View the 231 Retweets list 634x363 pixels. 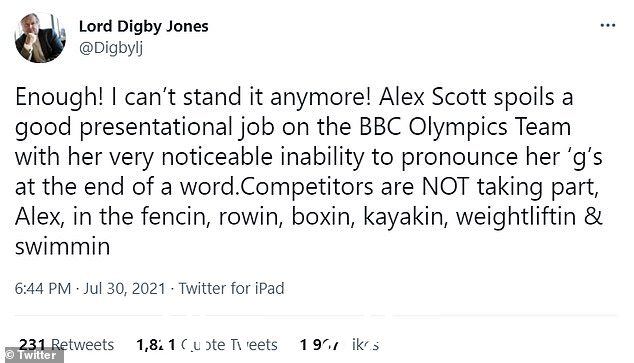[66, 344]
